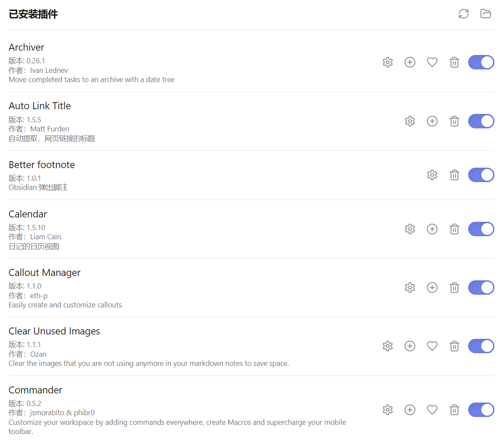Click the Clear Unused Images plugin name

(54, 331)
